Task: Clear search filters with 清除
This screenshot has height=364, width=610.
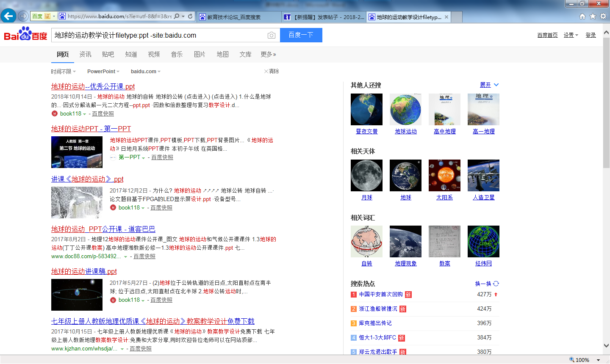Action: 272,71
